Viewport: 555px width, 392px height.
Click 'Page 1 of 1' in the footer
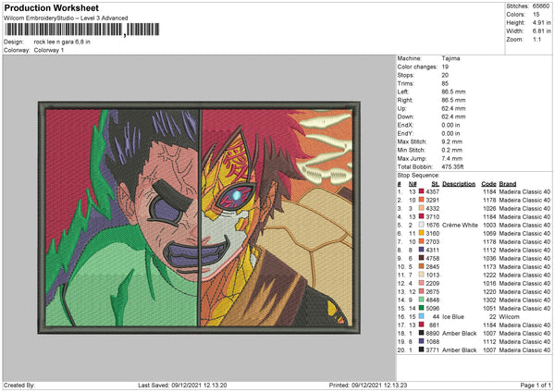click(x=536, y=386)
